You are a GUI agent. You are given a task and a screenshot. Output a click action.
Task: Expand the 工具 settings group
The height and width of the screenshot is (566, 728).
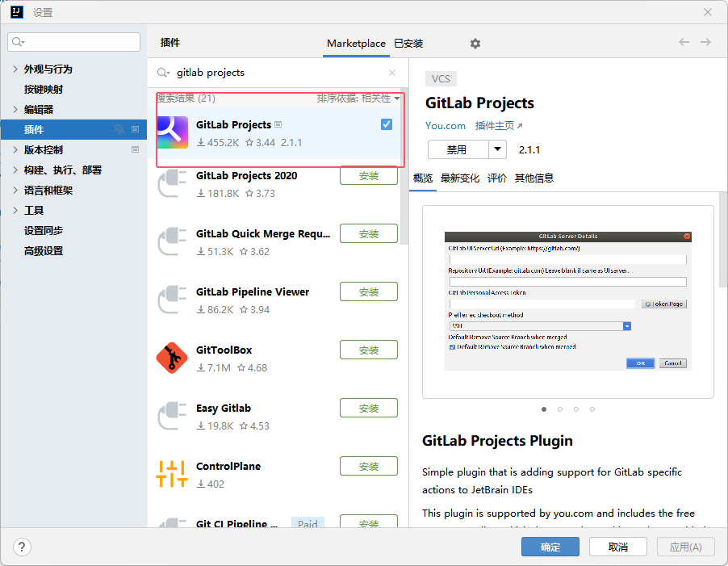pos(15,211)
